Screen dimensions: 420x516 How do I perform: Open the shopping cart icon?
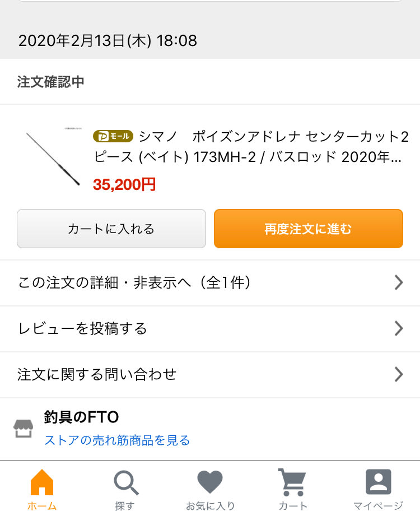(292, 482)
